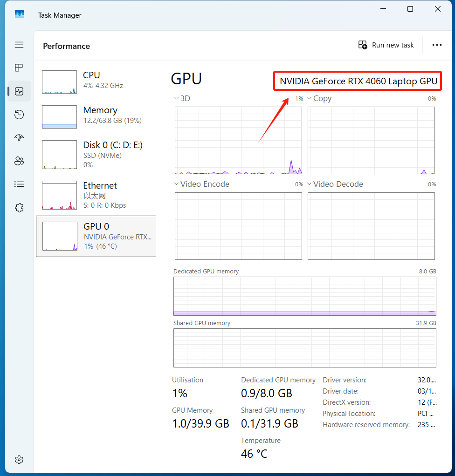The image size is (455, 476).
Task: Open Task Manager settings gear
Action: coord(19,460)
